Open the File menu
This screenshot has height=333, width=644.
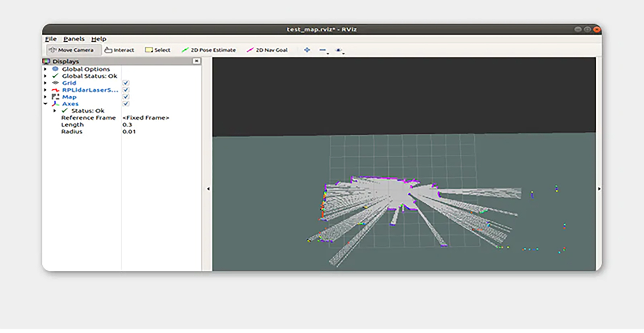click(51, 39)
